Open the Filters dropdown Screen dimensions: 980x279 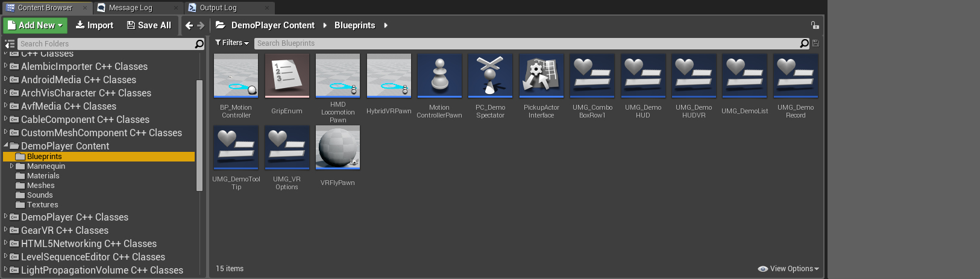[232, 43]
